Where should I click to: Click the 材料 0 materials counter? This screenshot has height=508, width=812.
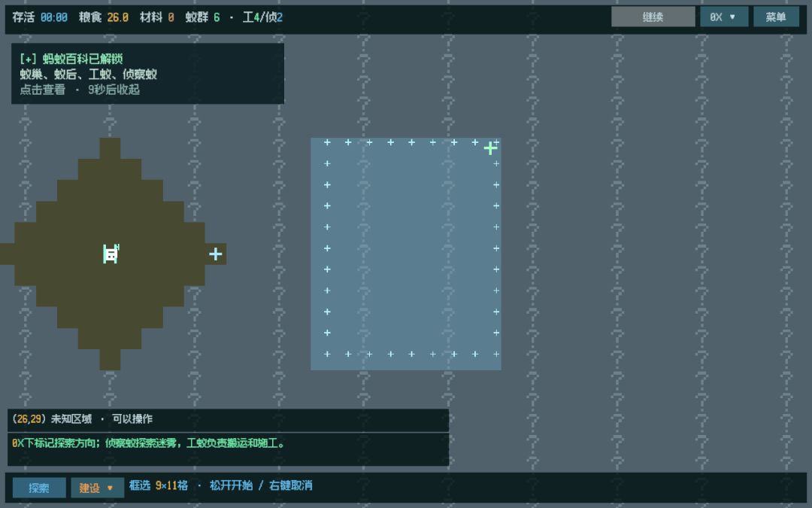pos(157,17)
